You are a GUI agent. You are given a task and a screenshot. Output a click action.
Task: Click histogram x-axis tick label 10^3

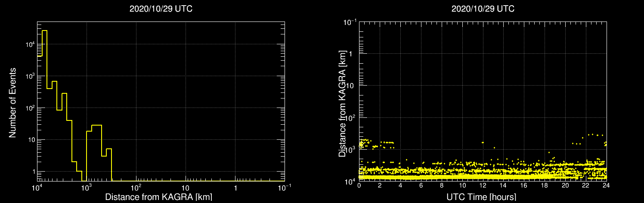pos(87,188)
